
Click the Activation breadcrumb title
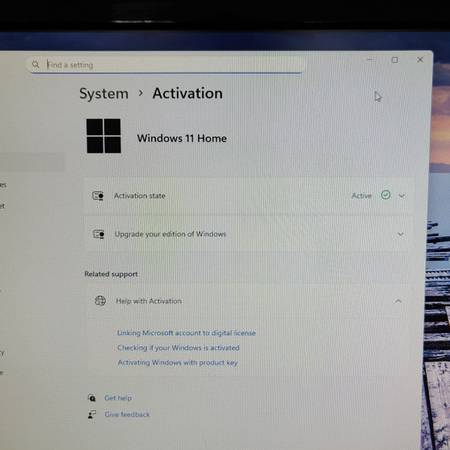pos(188,93)
